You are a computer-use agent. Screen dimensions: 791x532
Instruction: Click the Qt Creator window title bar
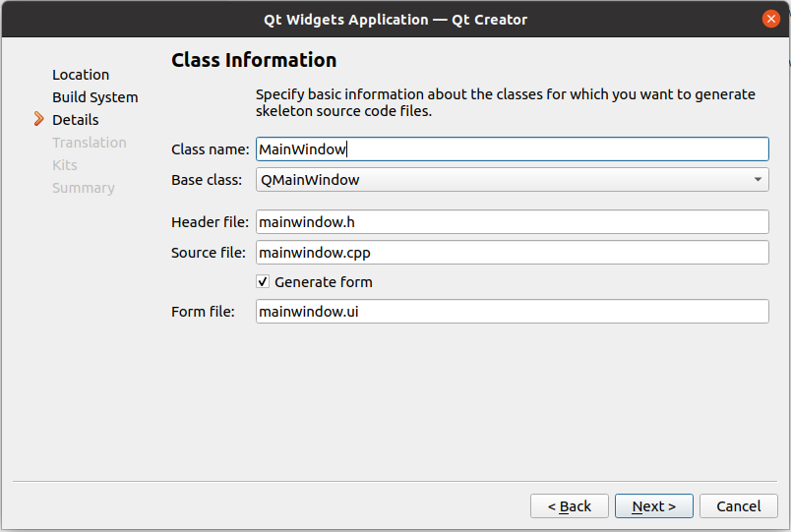coord(394,19)
